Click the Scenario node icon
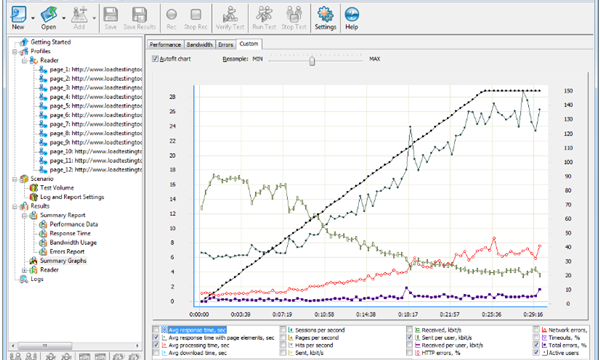Viewport: 600px width, 360px height. click(x=24, y=179)
